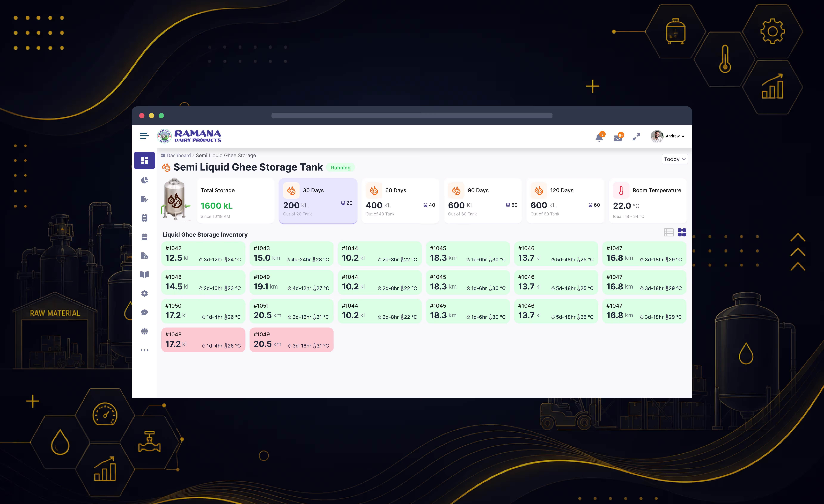This screenshot has height=504, width=824.
Task: Open tank #1042 inventory card
Action: pos(203,254)
